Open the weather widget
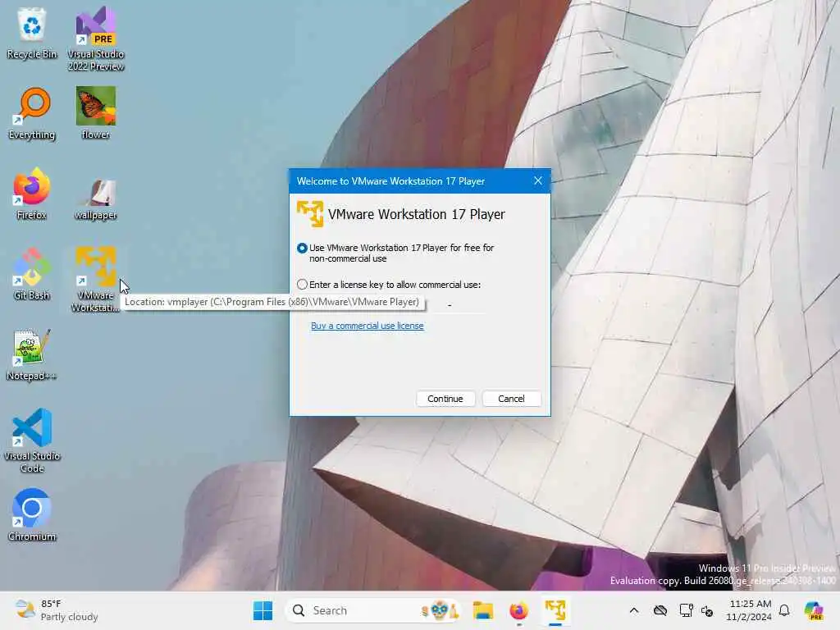This screenshot has height=630, width=840. (56, 610)
